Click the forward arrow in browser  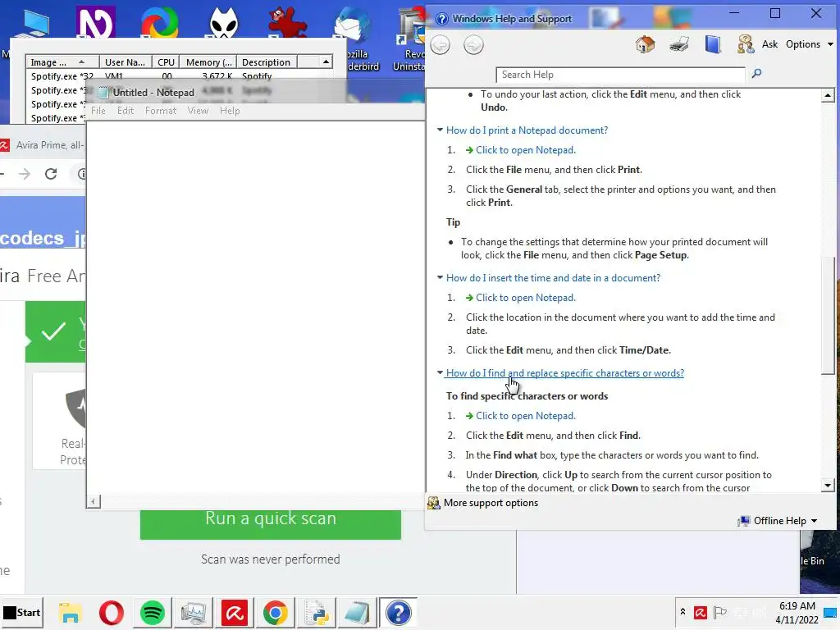pyautogui.click(x=25, y=174)
